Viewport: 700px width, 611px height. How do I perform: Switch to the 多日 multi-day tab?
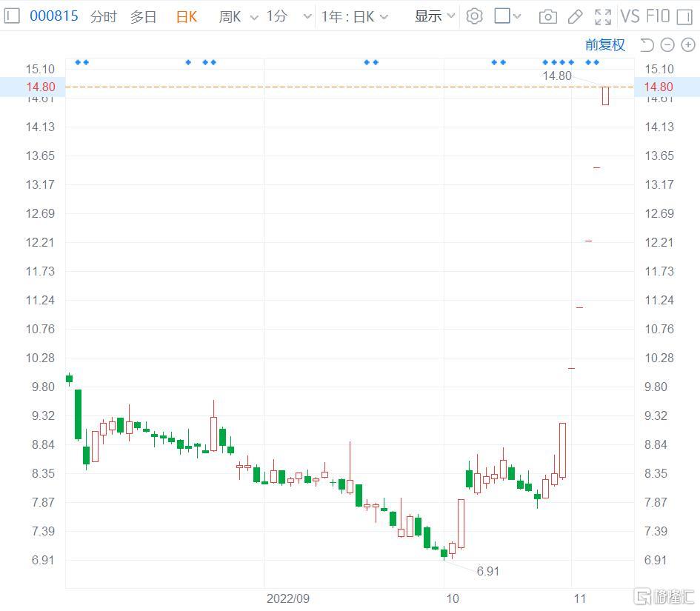coord(143,16)
